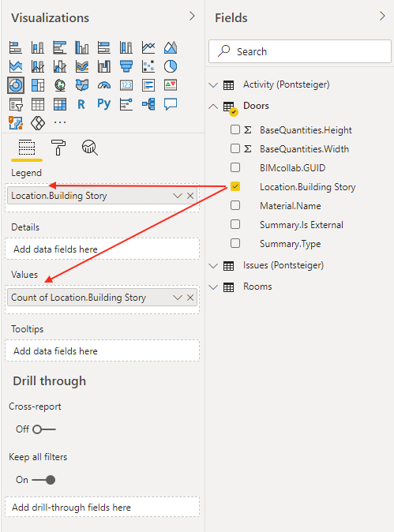The height and width of the screenshot is (532, 394).
Task: Toggle the Cross-report switch on
Action: (43, 429)
